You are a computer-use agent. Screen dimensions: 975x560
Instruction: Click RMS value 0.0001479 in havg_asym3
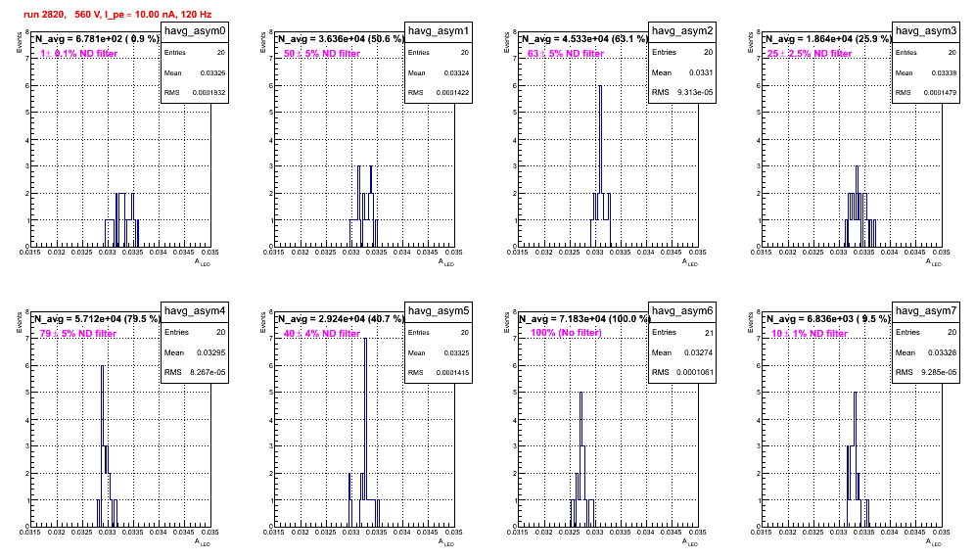click(x=940, y=93)
